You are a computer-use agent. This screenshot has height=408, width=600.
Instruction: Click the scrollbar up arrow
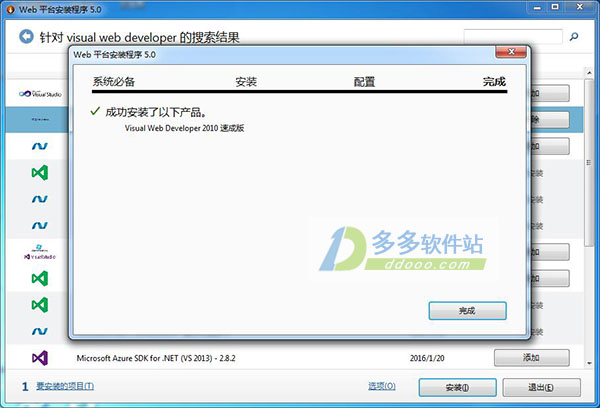click(589, 72)
